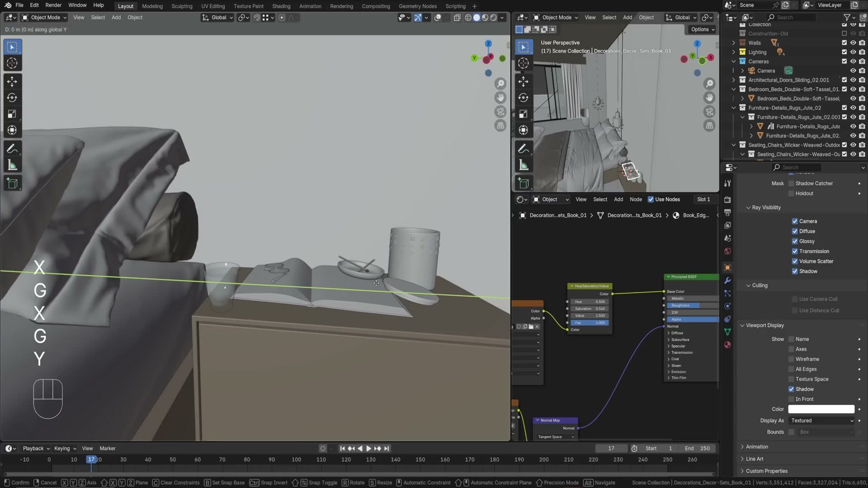
Task: Pick the Scale tool in the main viewport
Action: coord(12,114)
